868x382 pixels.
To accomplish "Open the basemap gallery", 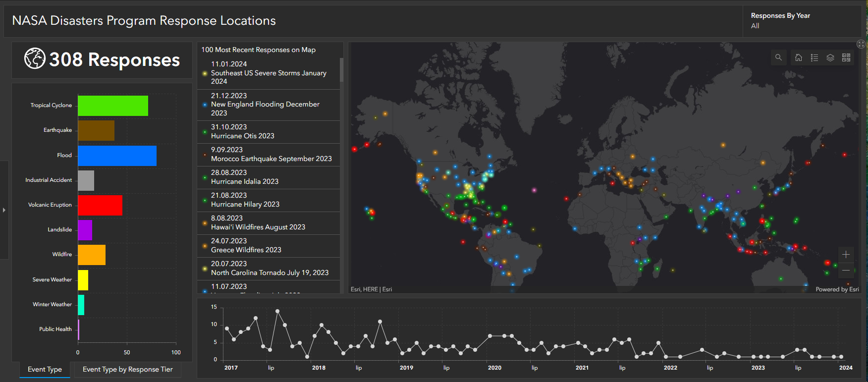I will (846, 57).
